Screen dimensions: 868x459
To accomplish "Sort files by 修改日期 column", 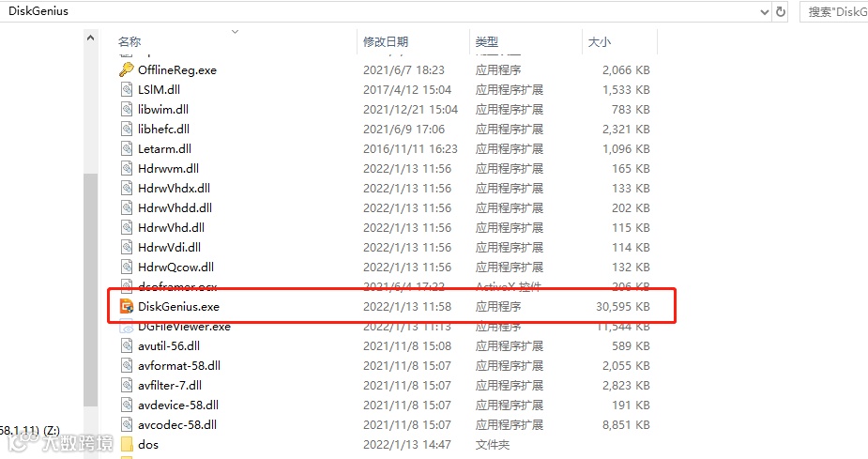I will point(386,41).
